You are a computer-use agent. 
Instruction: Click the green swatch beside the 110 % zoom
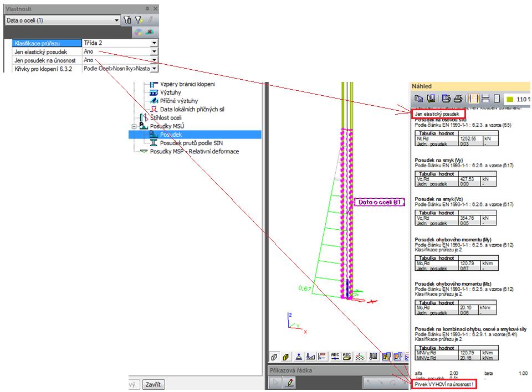coord(510,99)
